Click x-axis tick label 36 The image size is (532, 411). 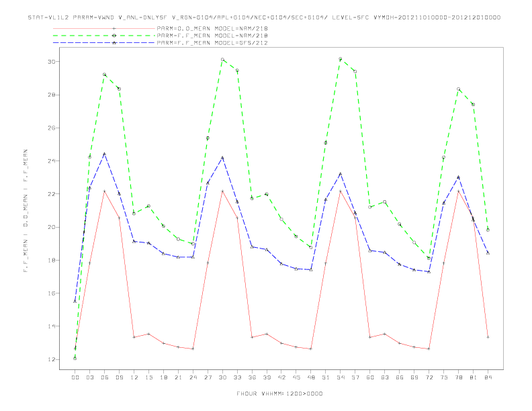pos(252,377)
